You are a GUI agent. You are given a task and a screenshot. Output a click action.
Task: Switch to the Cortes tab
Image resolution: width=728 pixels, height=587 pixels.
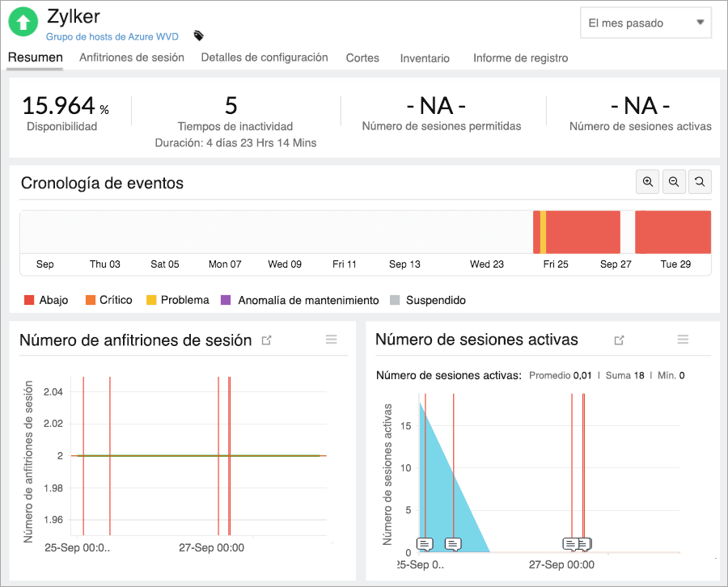pos(362,58)
